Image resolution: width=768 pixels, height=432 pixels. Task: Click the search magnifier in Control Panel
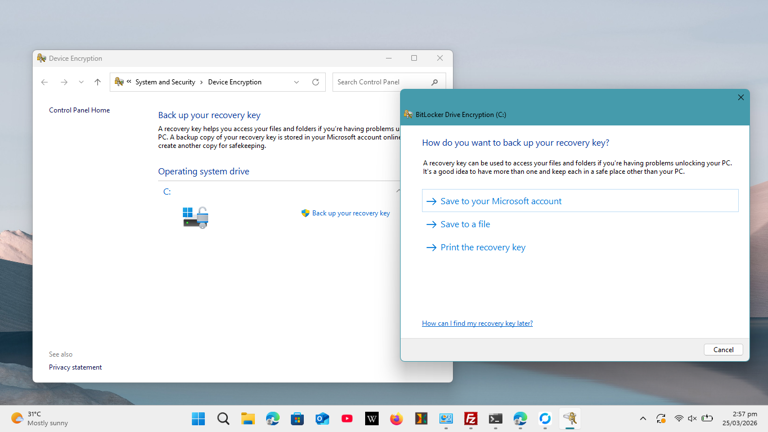(x=434, y=82)
